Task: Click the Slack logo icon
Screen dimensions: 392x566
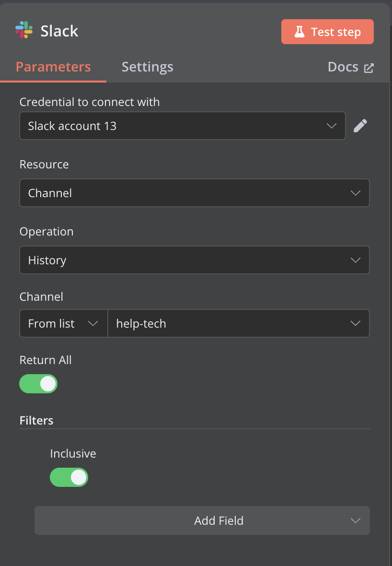Action: pos(24,30)
